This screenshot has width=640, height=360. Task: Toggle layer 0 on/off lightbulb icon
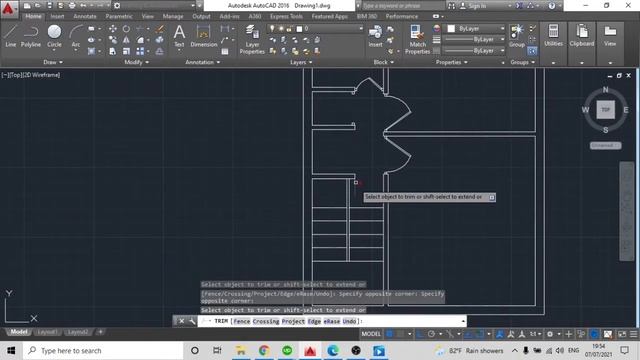[x=272, y=29]
